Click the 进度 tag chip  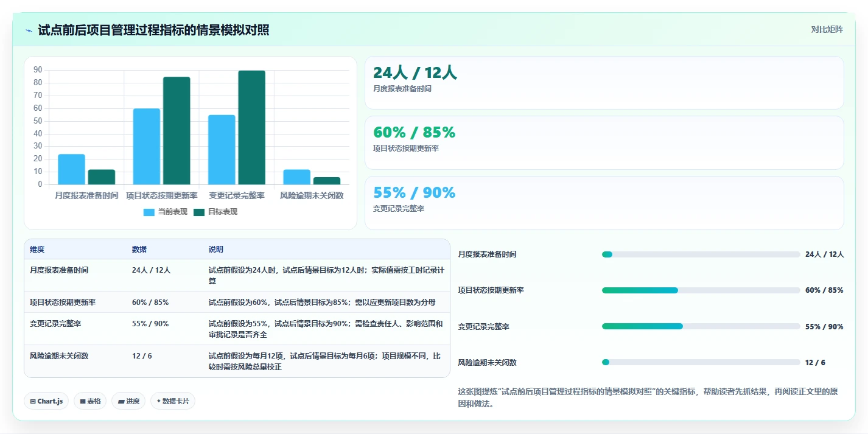point(128,401)
